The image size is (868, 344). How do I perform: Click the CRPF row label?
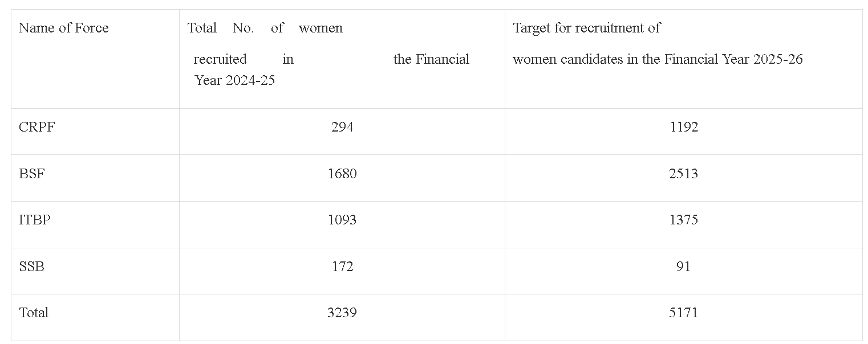[37, 127]
